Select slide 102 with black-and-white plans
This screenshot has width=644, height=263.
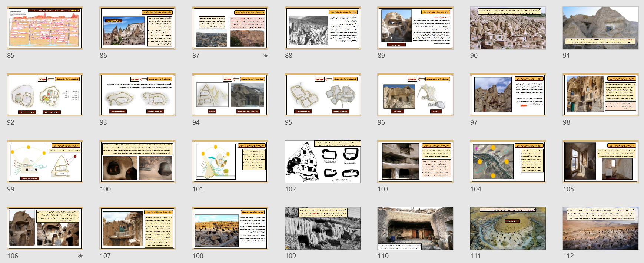coord(322,162)
